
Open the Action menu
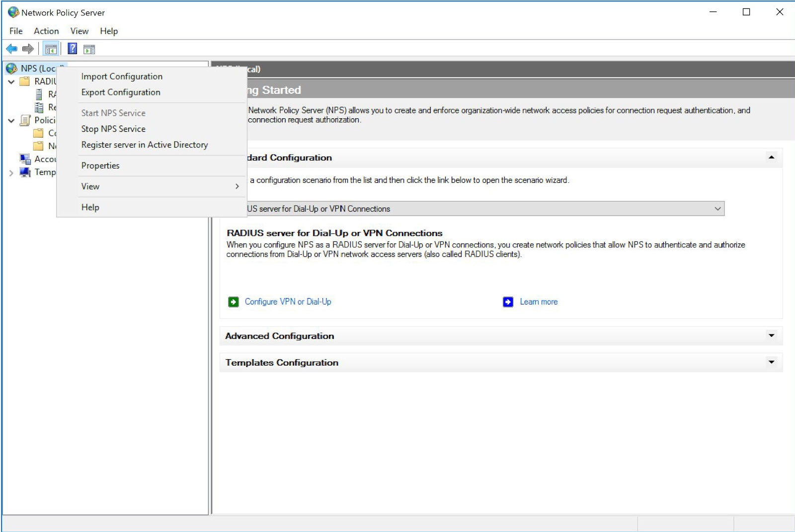(46, 31)
